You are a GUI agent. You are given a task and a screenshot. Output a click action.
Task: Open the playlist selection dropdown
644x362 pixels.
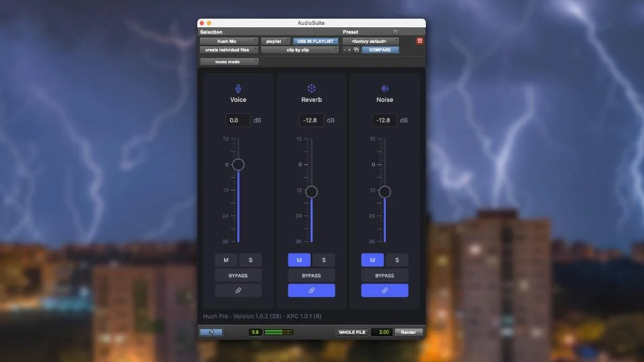tap(275, 41)
